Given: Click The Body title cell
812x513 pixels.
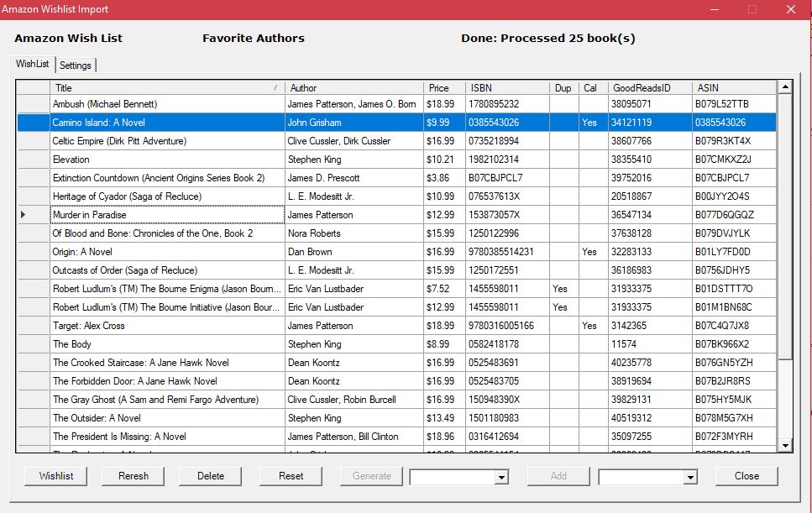Looking at the screenshot, I should point(167,343).
